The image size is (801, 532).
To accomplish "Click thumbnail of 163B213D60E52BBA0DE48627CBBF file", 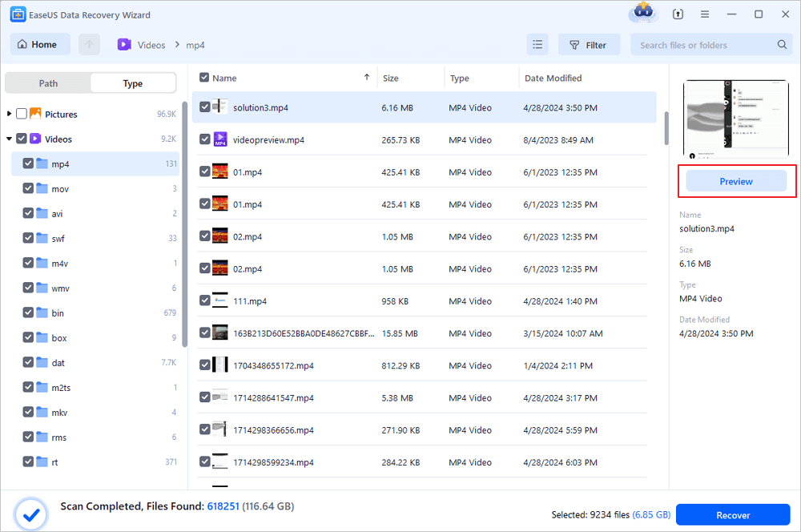I will (x=219, y=332).
